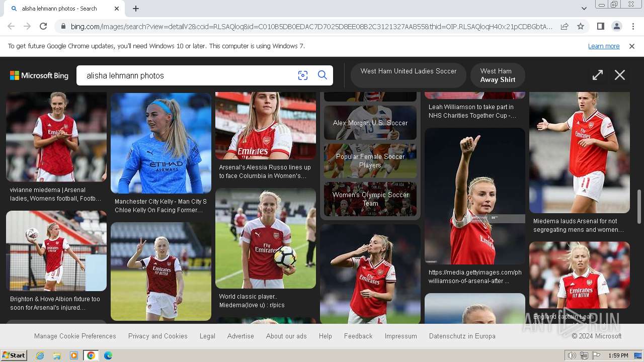Screen dimensions: 644x362
Task: Open Datenschutz in Europa link
Action: tap(462, 336)
